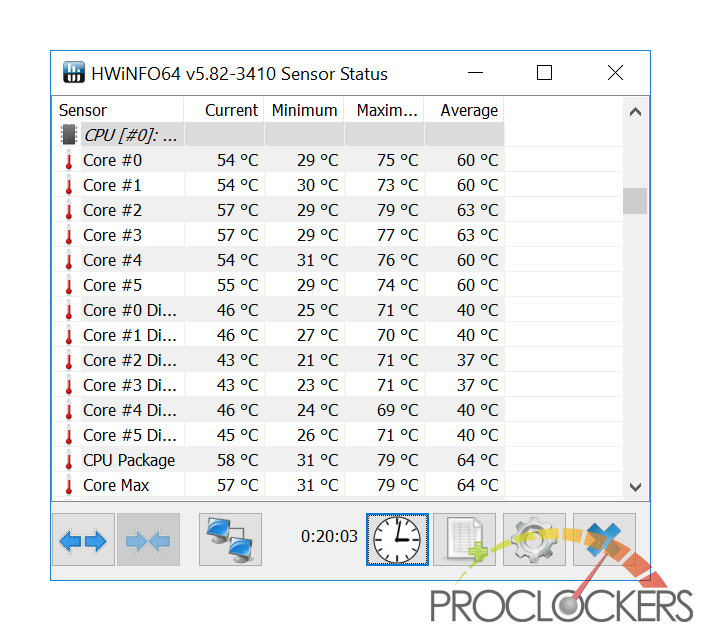Screen dimensions: 701x631
Task: Select the Core #5 sensor name
Action: click(112, 285)
